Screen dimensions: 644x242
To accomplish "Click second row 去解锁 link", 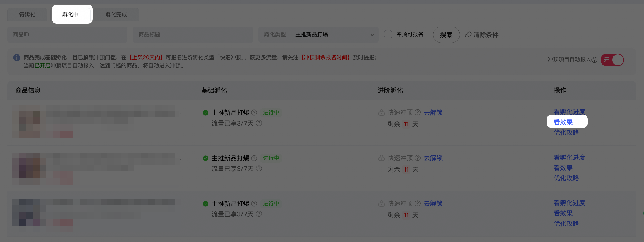I will click(x=433, y=158).
